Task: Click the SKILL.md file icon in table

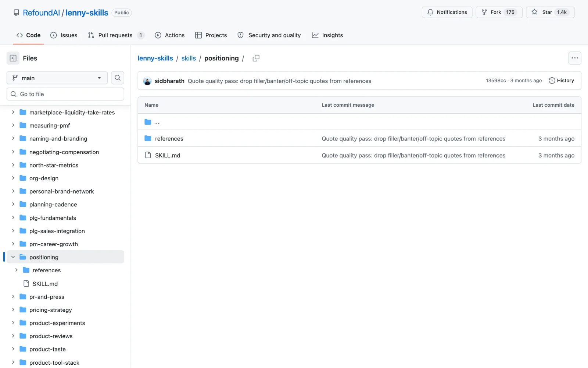Action: (x=148, y=155)
